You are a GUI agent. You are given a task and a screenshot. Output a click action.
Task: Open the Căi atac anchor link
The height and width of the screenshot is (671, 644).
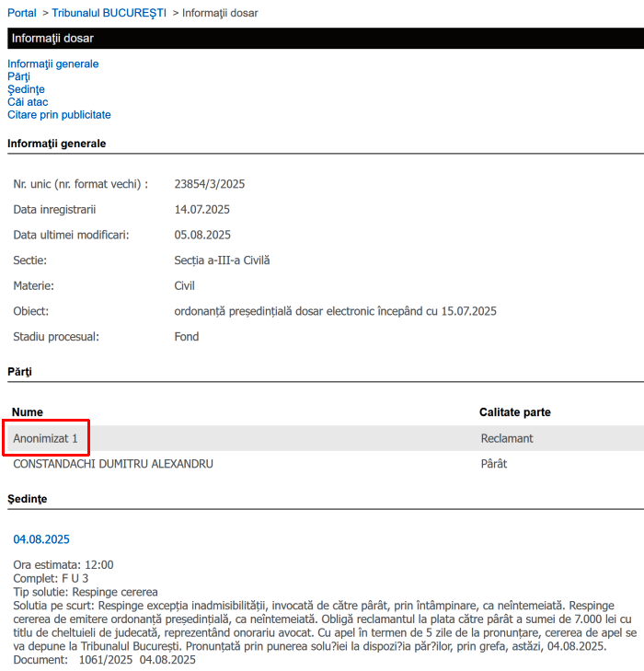[28, 102]
